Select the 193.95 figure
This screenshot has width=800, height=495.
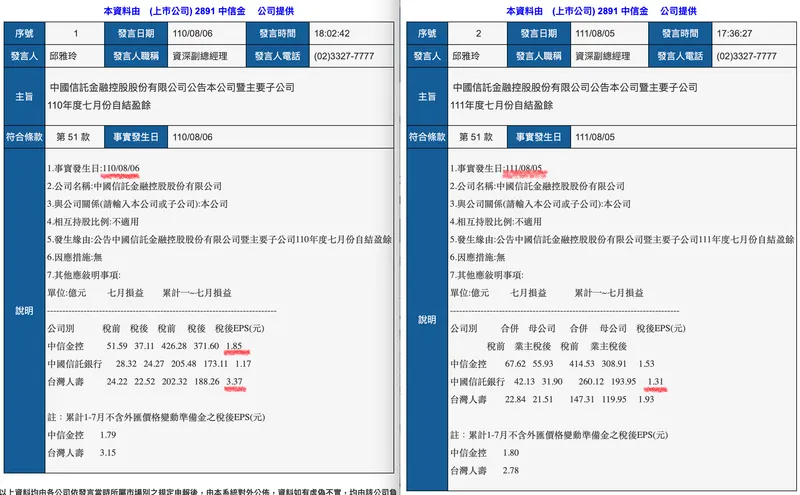click(623, 382)
